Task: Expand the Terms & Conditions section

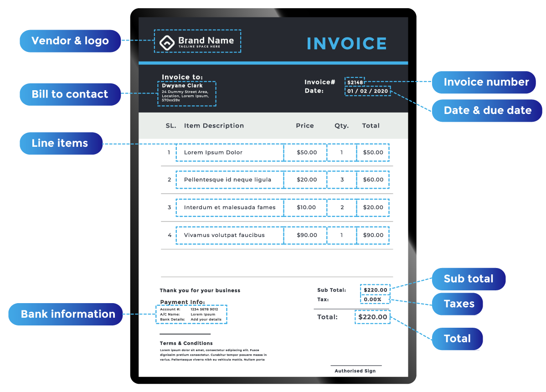Action: (x=185, y=343)
